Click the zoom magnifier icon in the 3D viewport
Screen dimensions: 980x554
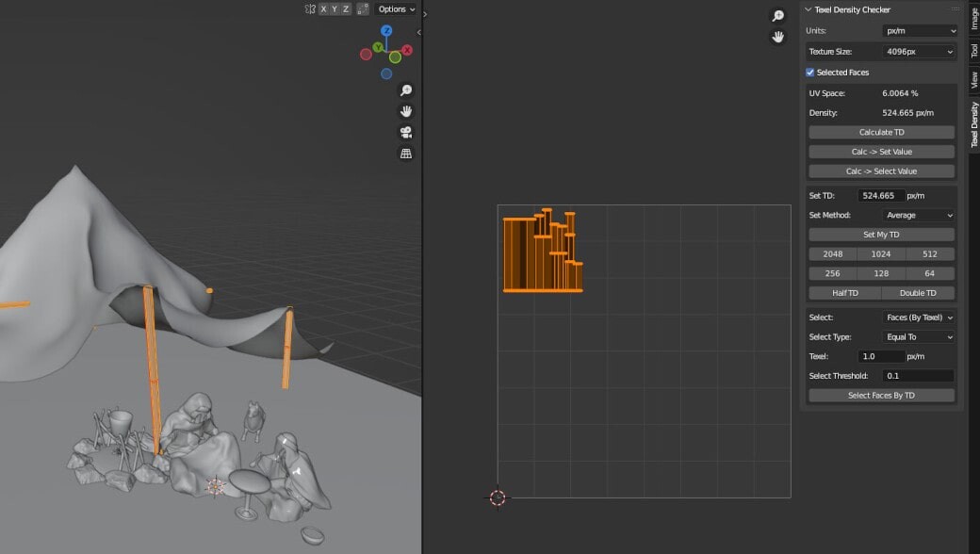tap(405, 90)
